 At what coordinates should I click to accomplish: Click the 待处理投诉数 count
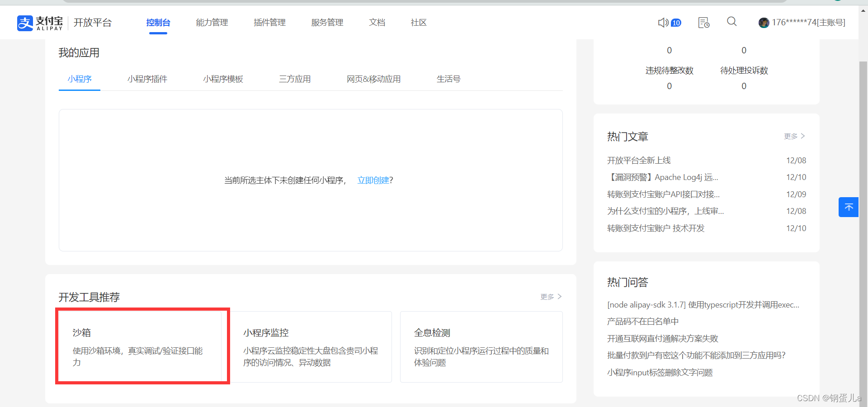pos(744,86)
